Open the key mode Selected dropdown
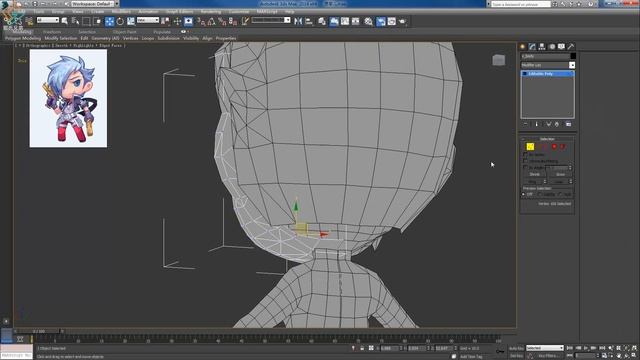This screenshot has height=360, width=640. click(x=544, y=348)
